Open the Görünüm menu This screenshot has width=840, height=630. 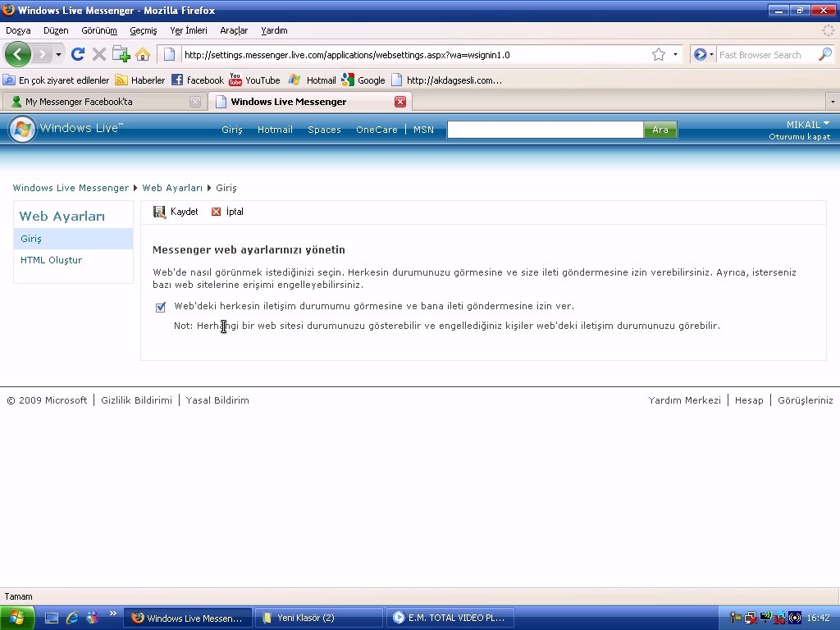(99, 30)
